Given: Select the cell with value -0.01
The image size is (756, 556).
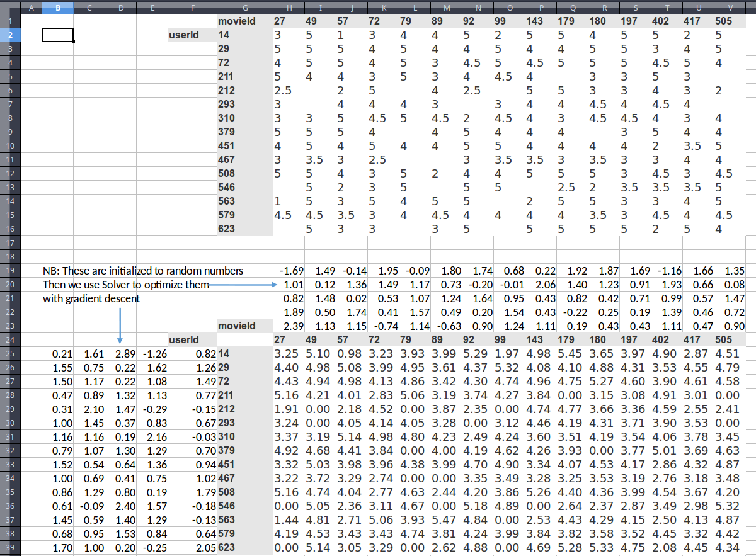Looking at the screenshot, I should [x=510, y=285].
